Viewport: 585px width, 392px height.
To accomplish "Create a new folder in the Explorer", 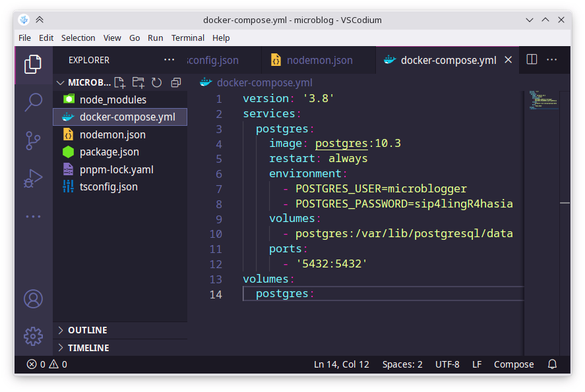I will (x=138, y=82).
